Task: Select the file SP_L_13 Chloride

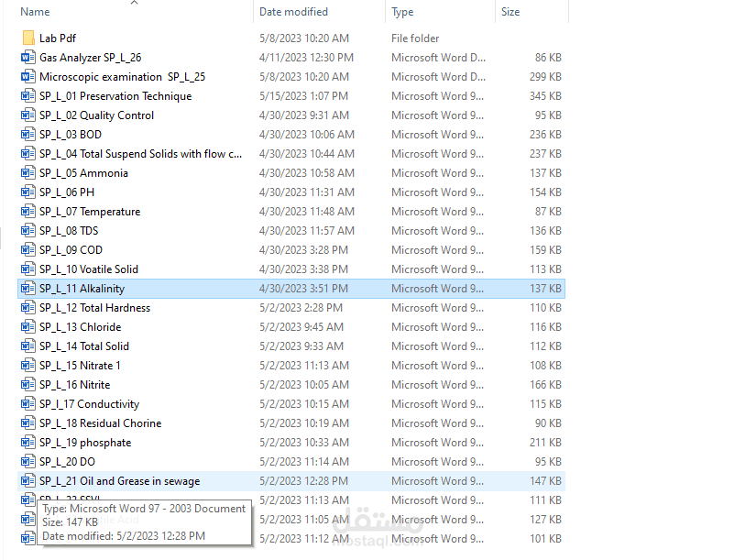Action: [x=80, y=327]
